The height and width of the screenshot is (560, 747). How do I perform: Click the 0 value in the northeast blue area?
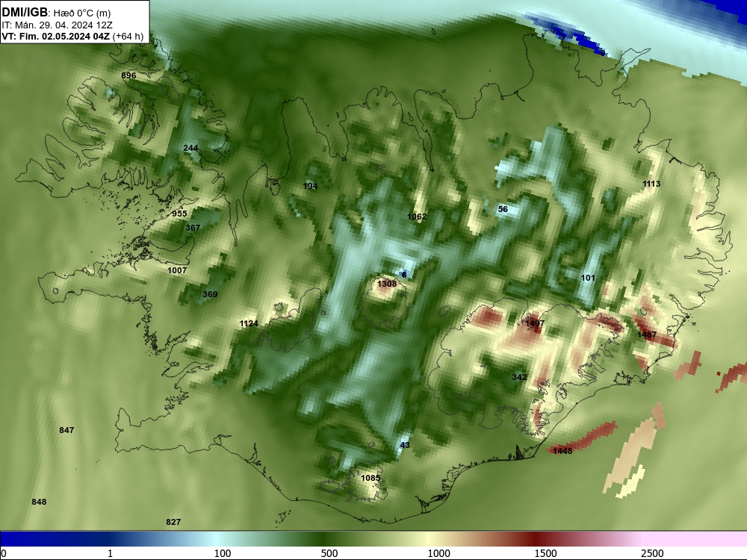[x=603, y=53]
